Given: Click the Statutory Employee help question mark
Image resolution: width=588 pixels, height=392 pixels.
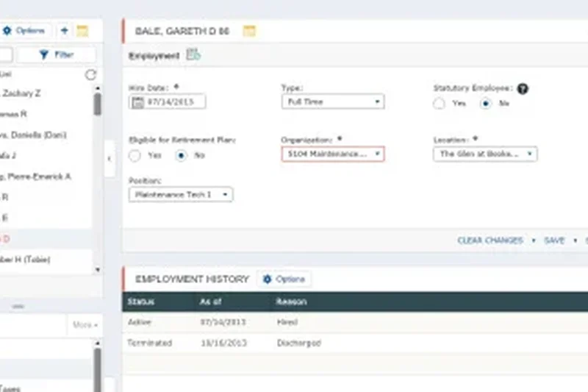Looking at the screenshot, I should (x=523, y=89).
